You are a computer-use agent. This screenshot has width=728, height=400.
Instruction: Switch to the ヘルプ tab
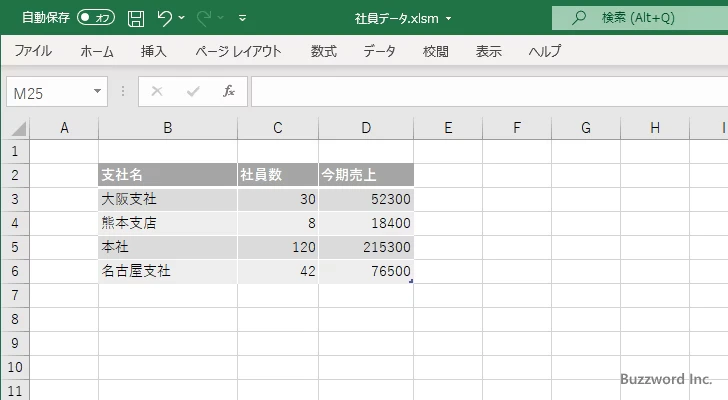545,51
